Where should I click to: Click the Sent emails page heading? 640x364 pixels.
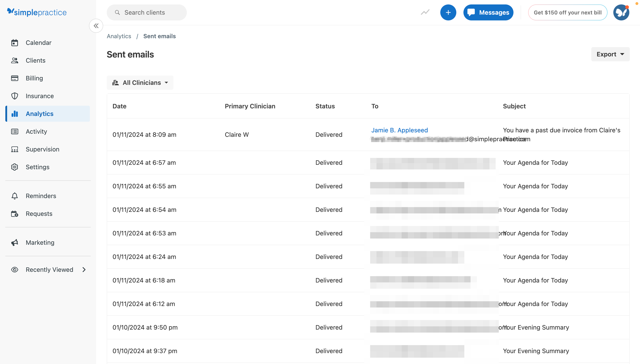pos(130,54)
